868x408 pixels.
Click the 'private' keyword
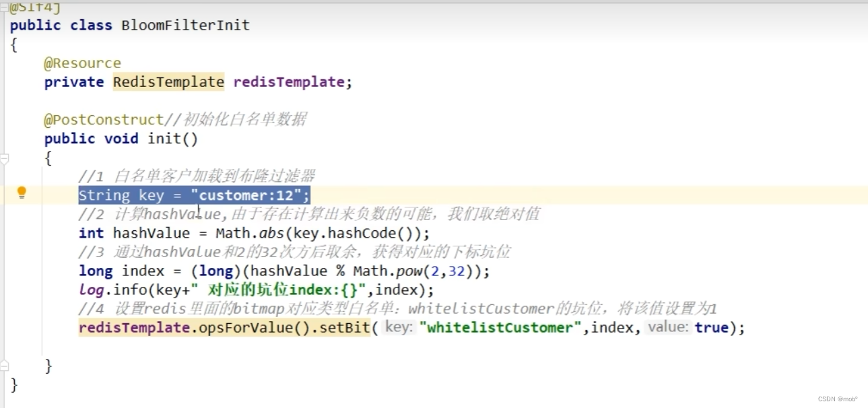coord(74,82)
